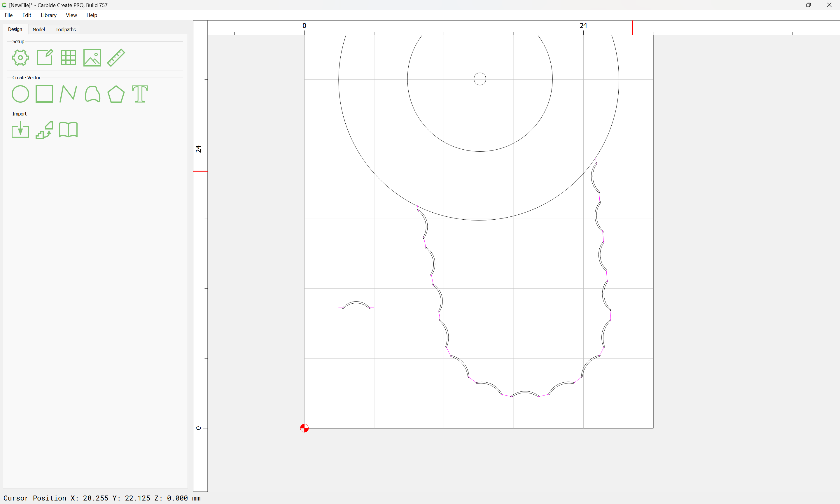This screenshot has width=840, height=504.
Task: Open the image trace import icon
Action: pyautogui.click(x=44, y=130)
